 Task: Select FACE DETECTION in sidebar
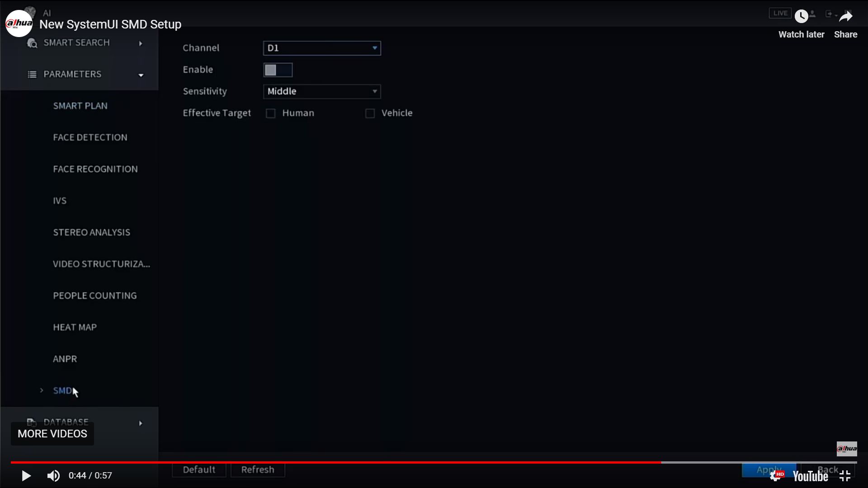(x=90, y=137)
